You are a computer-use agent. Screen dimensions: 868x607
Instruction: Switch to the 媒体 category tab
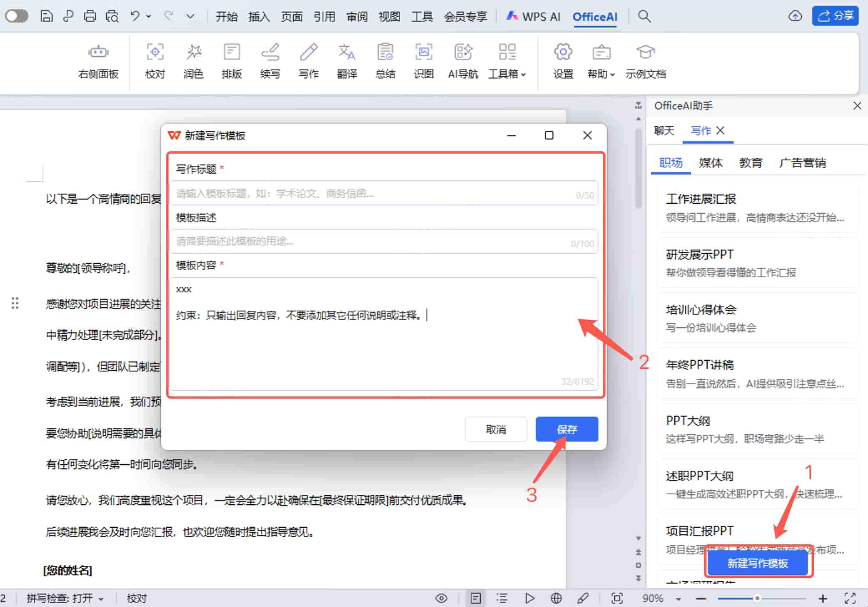pyautogui.click(x=710, y=162)
